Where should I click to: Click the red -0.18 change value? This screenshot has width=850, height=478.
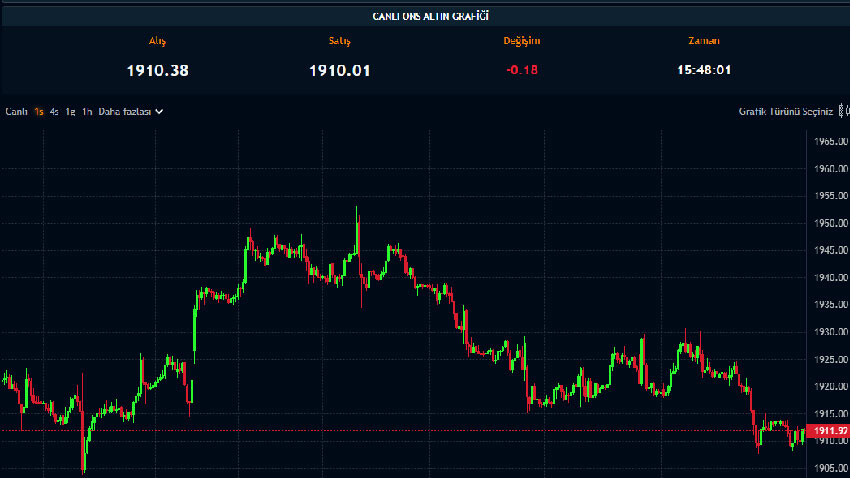520,70
